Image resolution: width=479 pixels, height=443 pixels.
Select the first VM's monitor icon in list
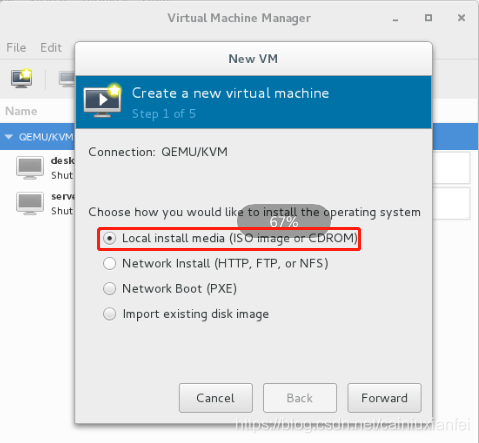click(30, 168)
